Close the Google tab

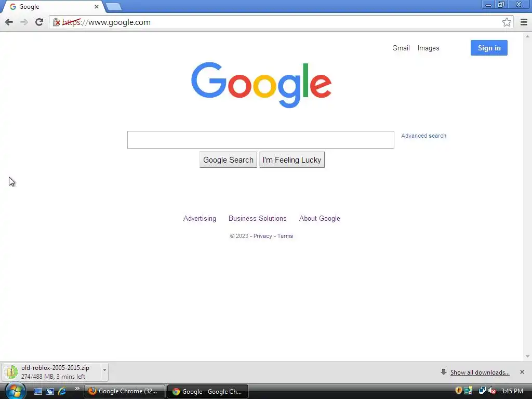(96, 7)
